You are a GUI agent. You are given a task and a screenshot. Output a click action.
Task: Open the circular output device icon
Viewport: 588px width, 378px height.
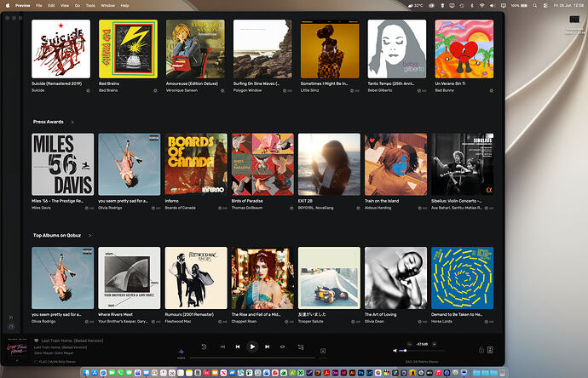click(x=481, y=350)
